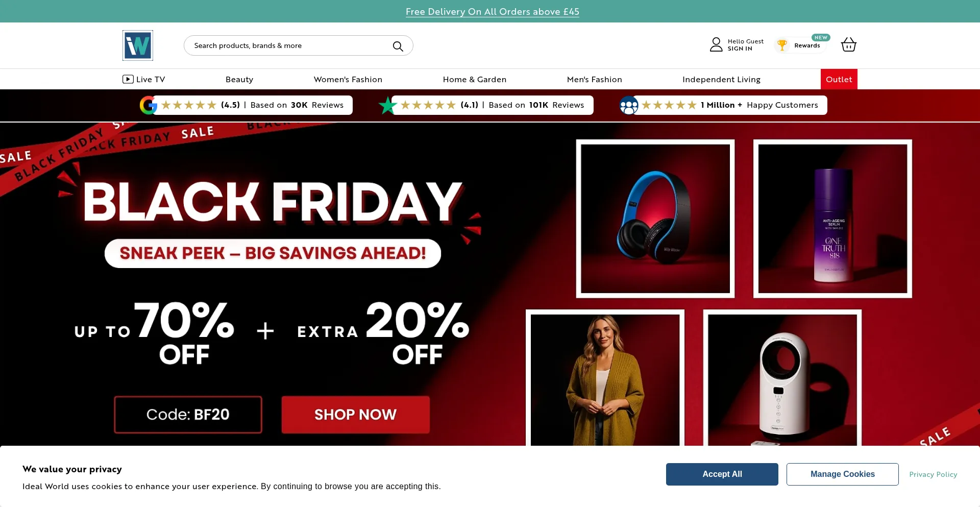Click the Manage Cookies button
Screen dimensions: 980x507
click(x=843, y=474)
